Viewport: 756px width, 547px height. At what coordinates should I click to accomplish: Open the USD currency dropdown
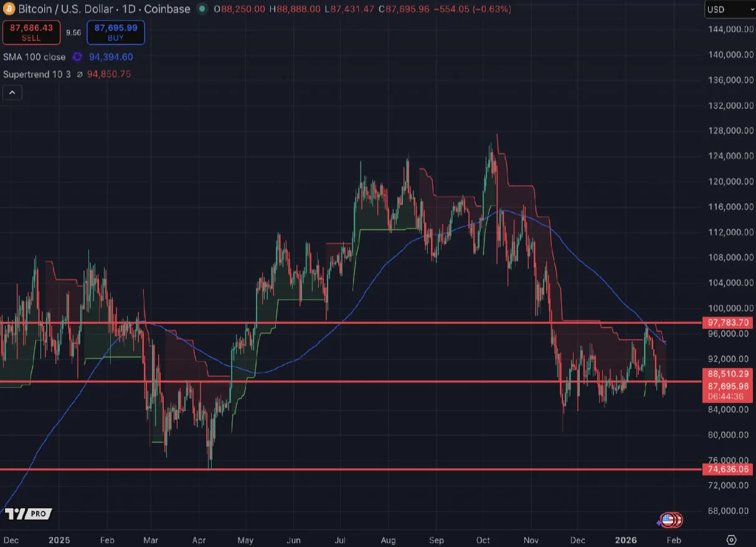730,9
